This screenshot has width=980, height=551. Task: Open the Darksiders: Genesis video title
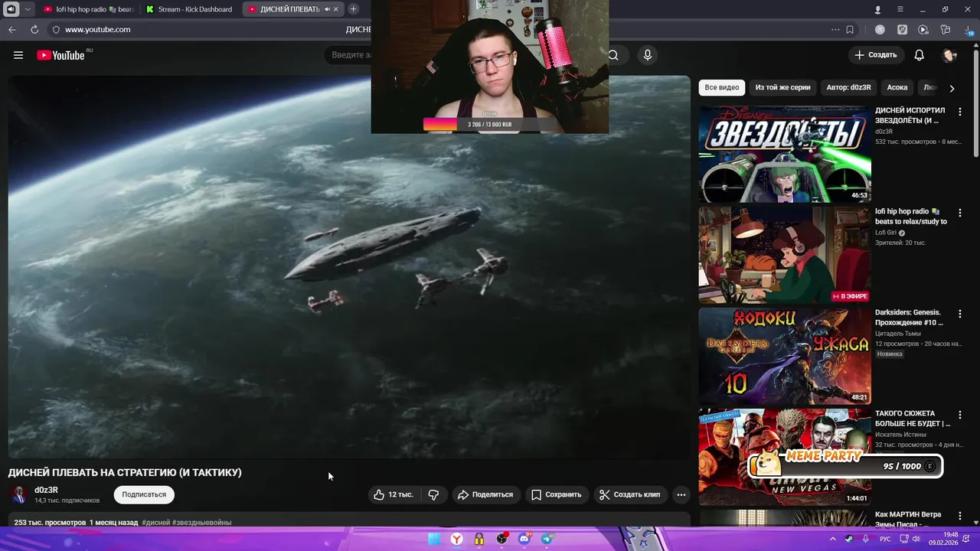[910, 318]
